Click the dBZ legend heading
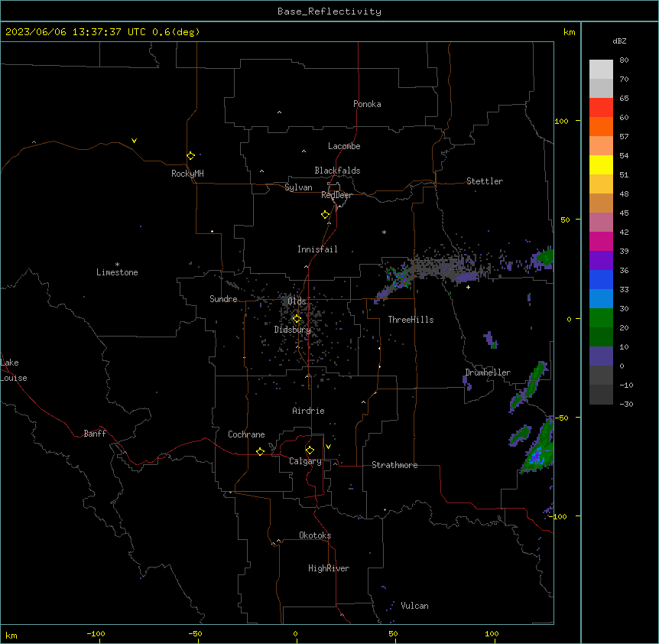 point(619,41)
